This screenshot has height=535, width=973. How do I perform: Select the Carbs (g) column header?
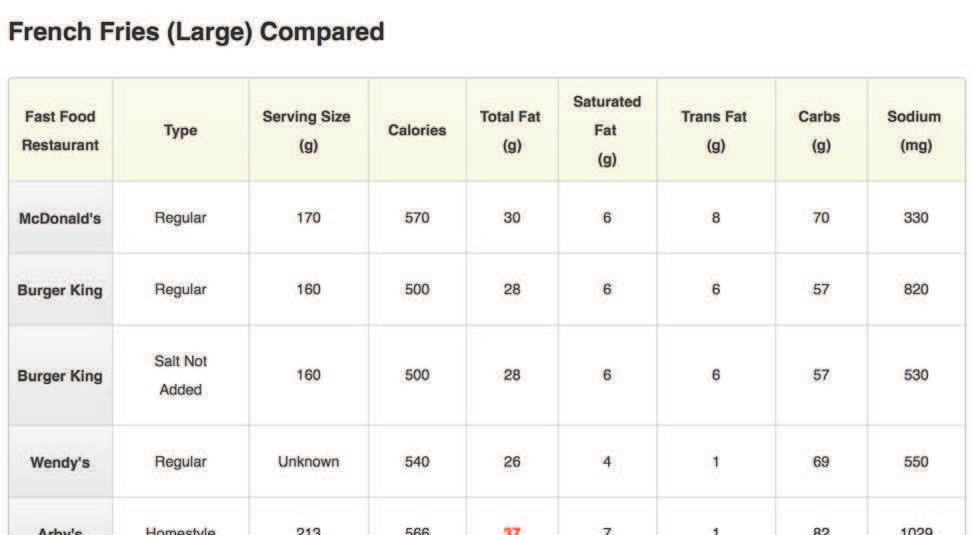(x=821, y=130)
